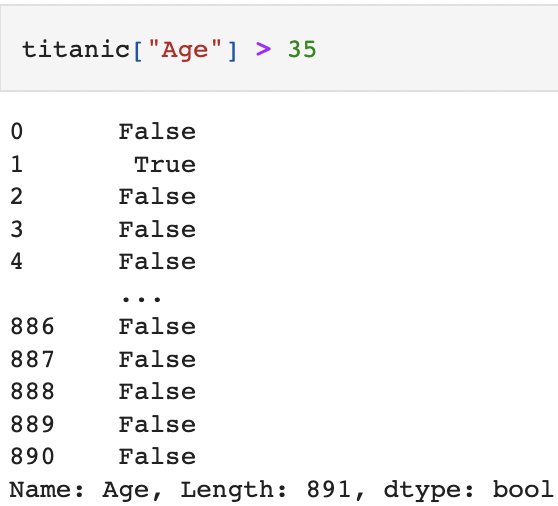Click 'dtype: bool' in the summary line
The width and height of the screenshot is (558, 506).
[x=469, y=490]
